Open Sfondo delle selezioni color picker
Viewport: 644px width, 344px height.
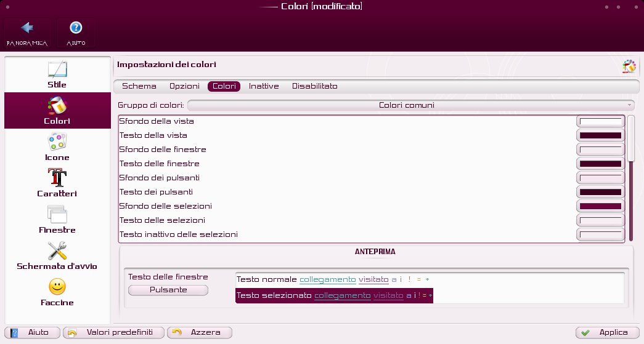[x=600, y=206]
